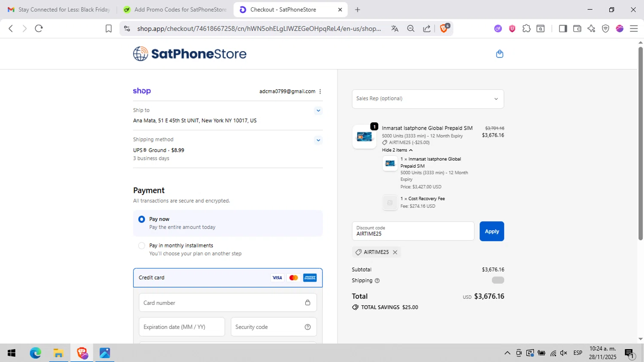644x362 pixels.
Task: Click the browser back arrow
Action: tap(11, 28)
